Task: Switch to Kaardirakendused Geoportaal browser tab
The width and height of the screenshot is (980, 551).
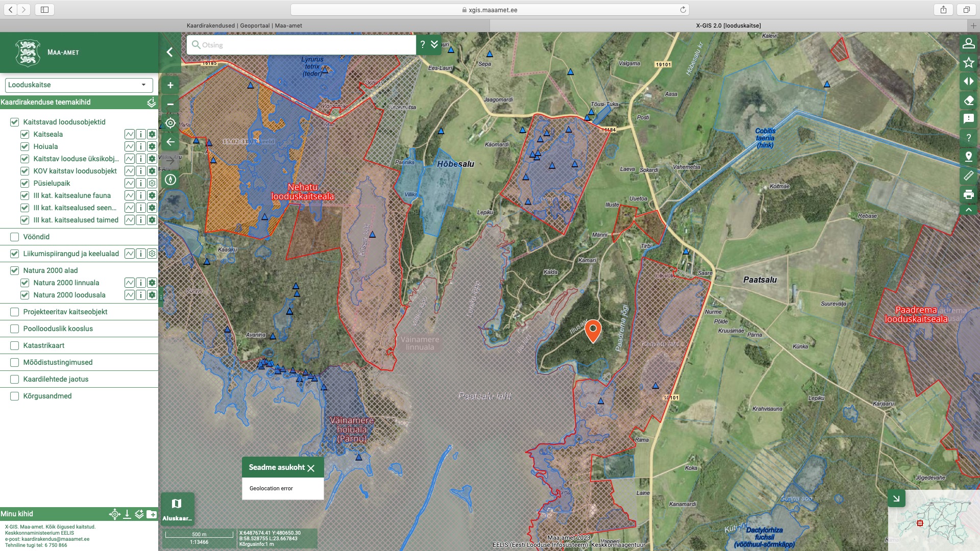Action: tap(244, 26)
